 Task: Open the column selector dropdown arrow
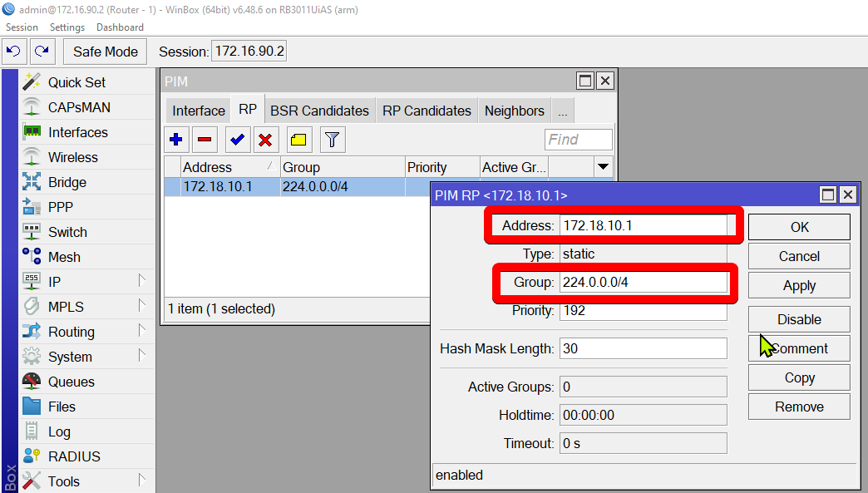coord(603,167)
